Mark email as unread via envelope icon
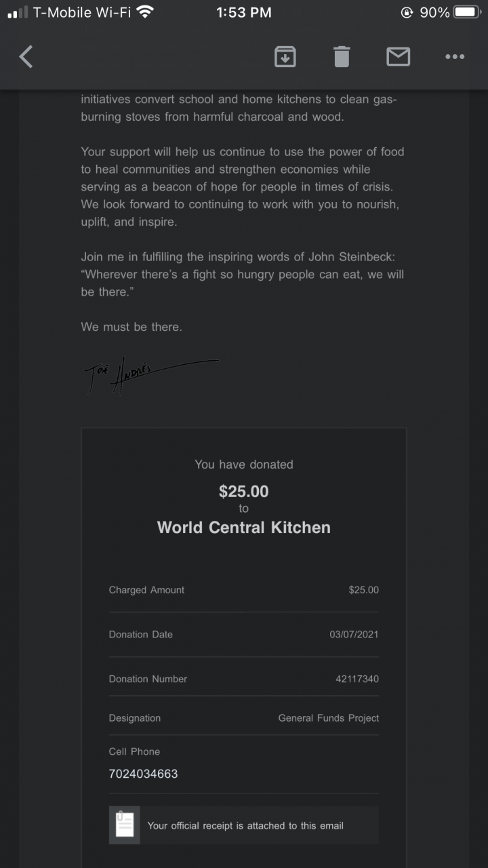The width and height of the screenshot is (488, 868). coord(398,57)
